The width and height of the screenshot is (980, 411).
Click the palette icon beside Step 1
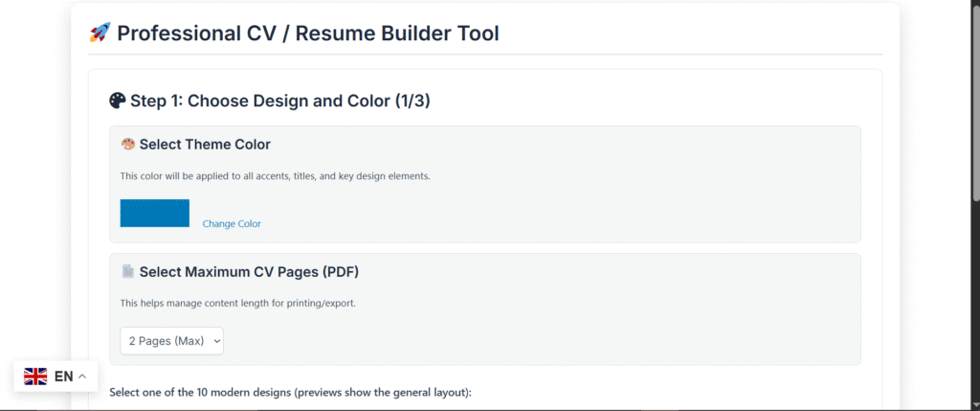pyautogui.click(x=118, y=101)
